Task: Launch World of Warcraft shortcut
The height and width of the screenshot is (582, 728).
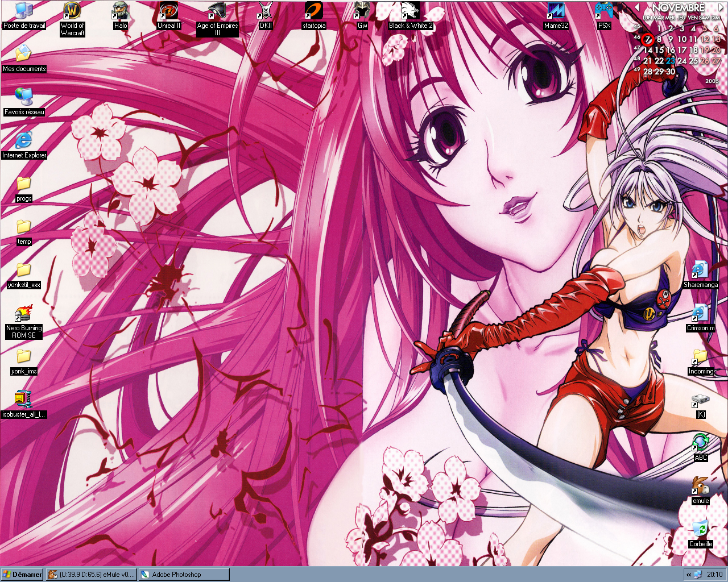Action: point(72,19)
